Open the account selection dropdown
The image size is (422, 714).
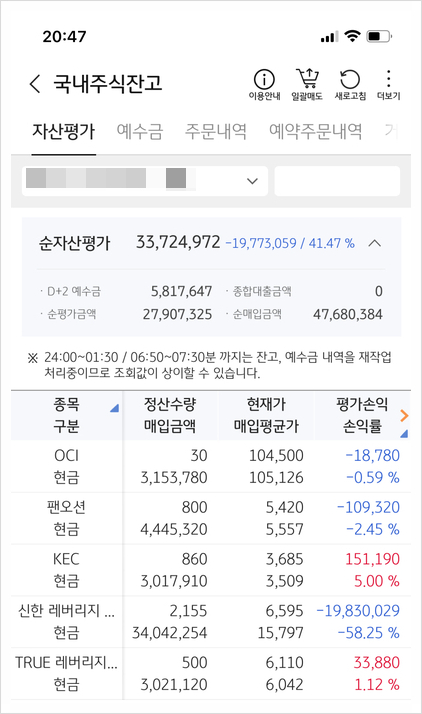click(x=145, y=181)
